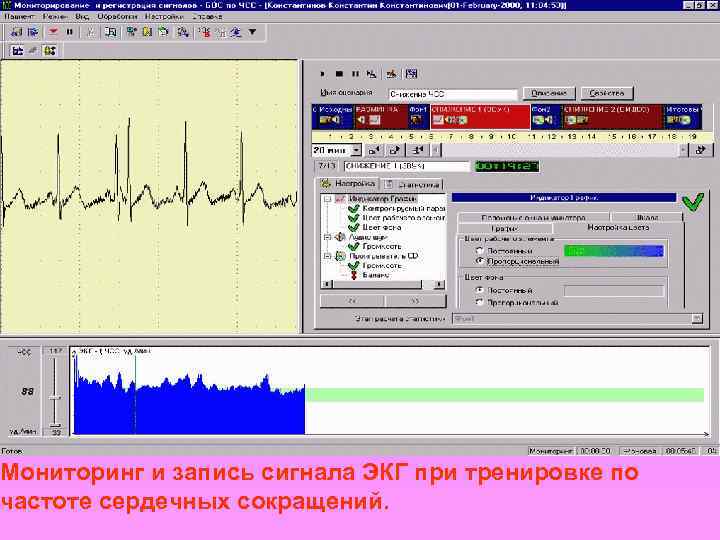
Task: Click the third stage icon left of timeline scrollbar
Action: [418, 150]
